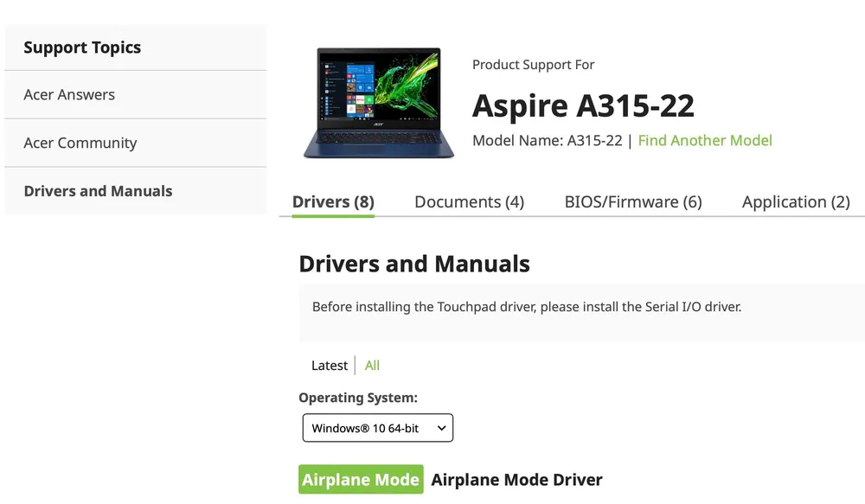Expand the Operating System dropdown
This screenshot has width=865, height=504.
pyautogui.click(x=377, y=428)
